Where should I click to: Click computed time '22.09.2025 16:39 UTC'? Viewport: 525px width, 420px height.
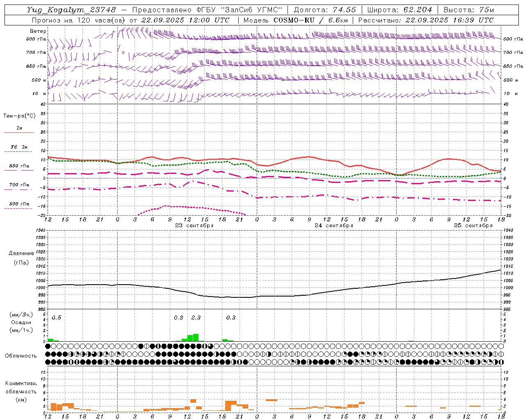pyautogui.click(x=450, y=20)
